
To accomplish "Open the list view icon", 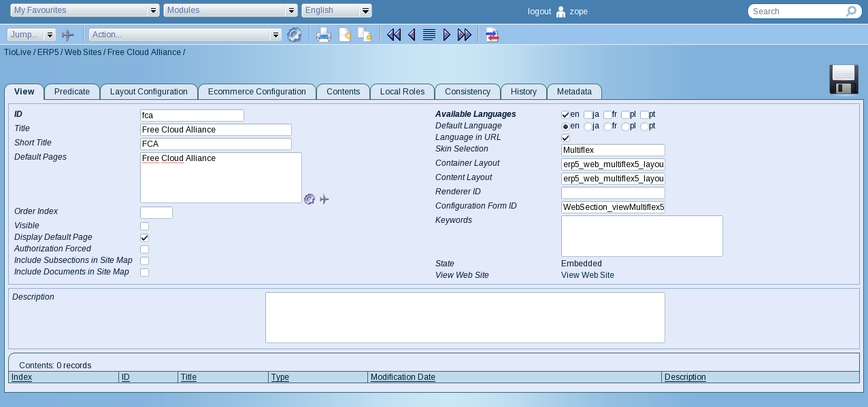I will (429, 35).
